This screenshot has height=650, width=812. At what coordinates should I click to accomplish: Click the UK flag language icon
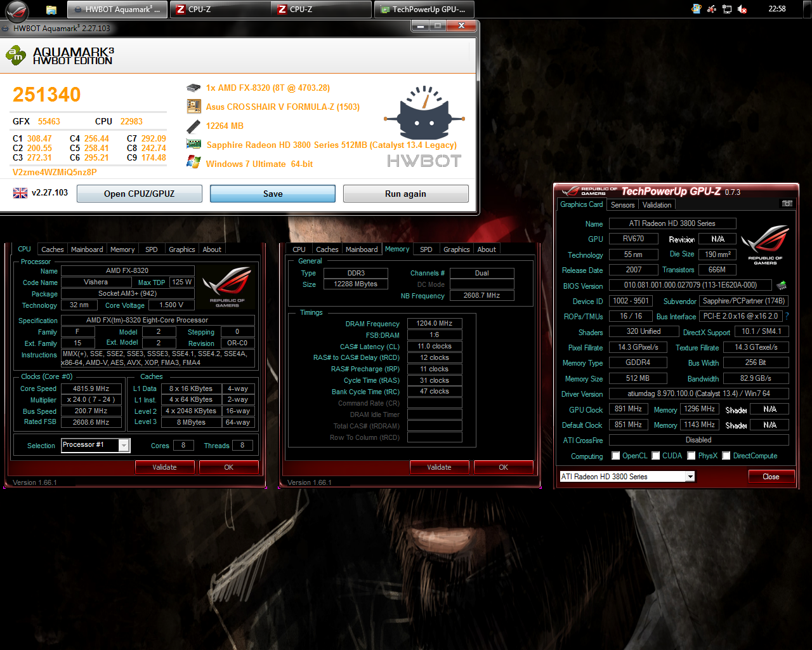20,193
